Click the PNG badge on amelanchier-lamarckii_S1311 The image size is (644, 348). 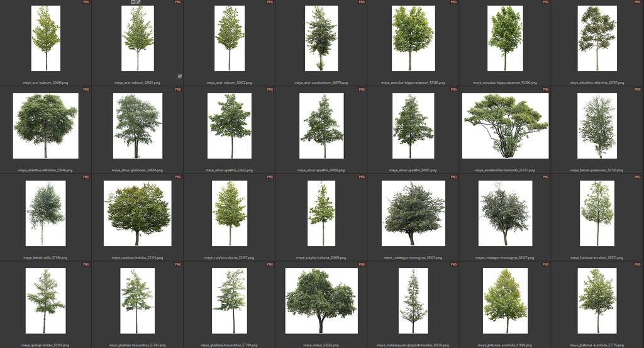point(545,90)
